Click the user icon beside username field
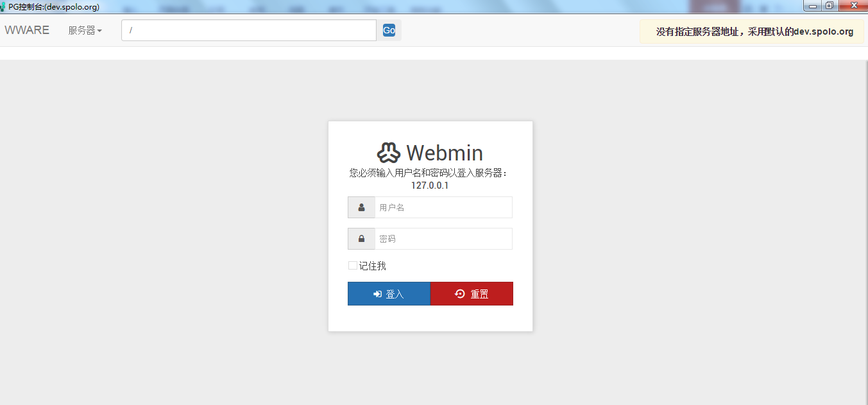The width and height of the screenshot is (868, 405). (361, 207)
